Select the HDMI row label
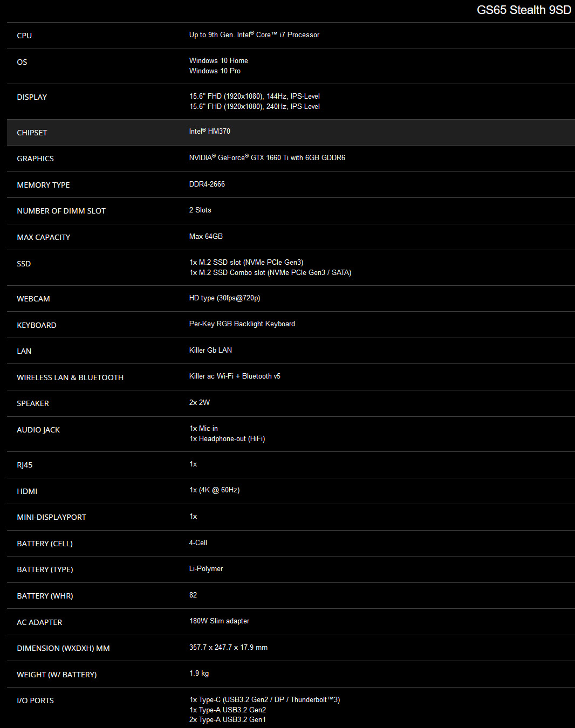Viewport: 575px width, 728px height. [x=27, y=491]
